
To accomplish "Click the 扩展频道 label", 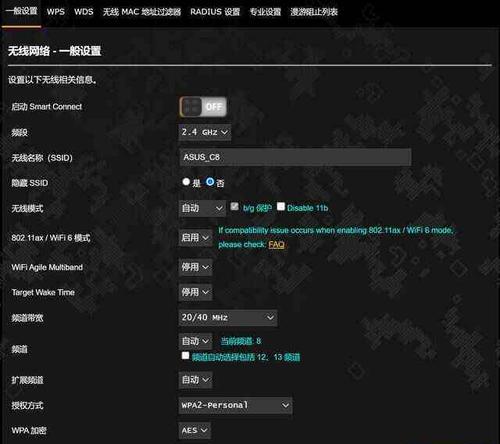I will coord(27,380).
